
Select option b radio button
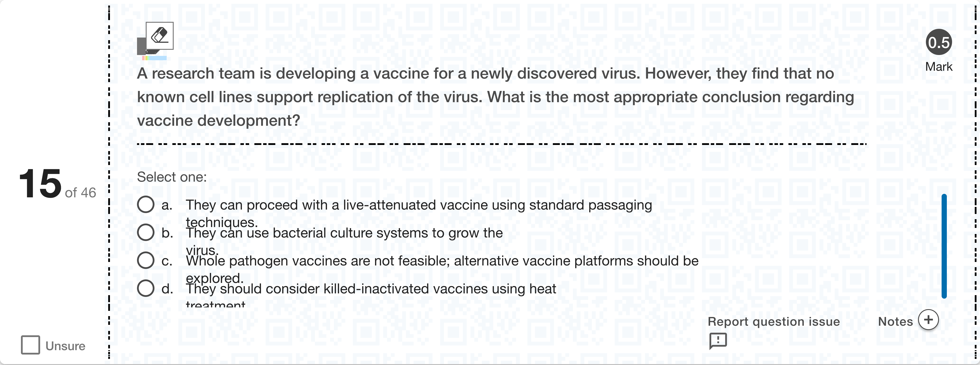(146, 232)
